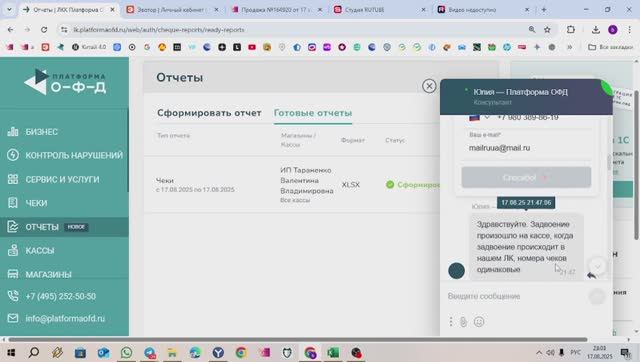640x362 pixels.
Task: Switch to the Видео недоступно browser tab
Action: 483,9
